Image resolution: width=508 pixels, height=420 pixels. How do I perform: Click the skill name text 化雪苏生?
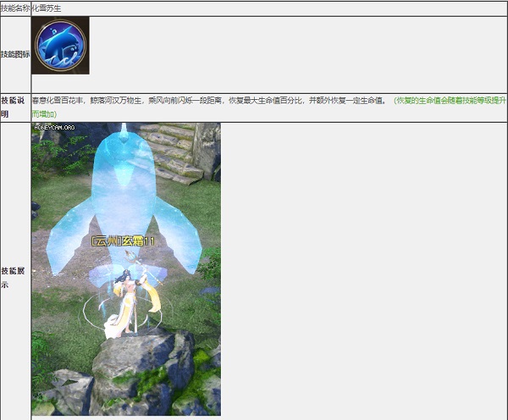(x=47, y=8)
